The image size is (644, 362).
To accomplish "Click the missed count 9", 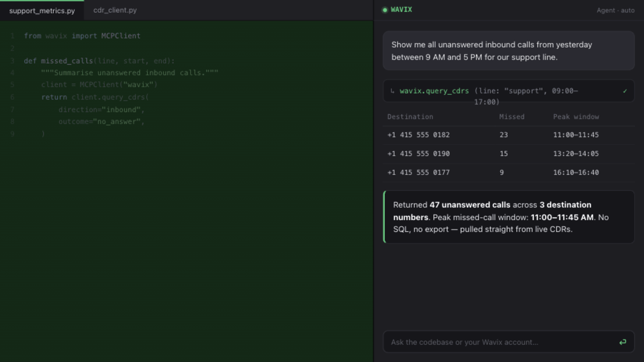I will tap(501, 173).
